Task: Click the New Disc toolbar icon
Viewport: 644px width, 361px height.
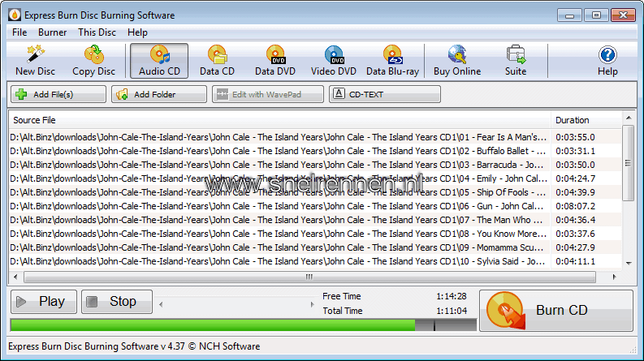Action: [x=35, y=61]
